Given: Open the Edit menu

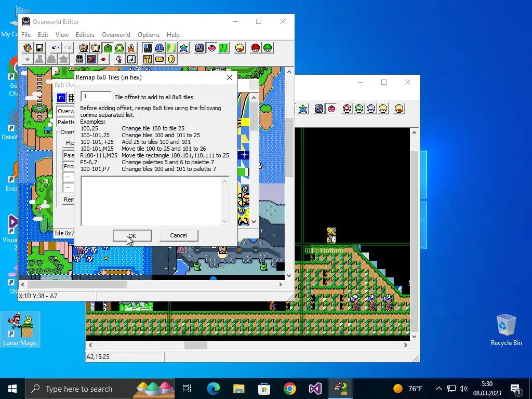Looking at the screenshot, I should [43, 35].
